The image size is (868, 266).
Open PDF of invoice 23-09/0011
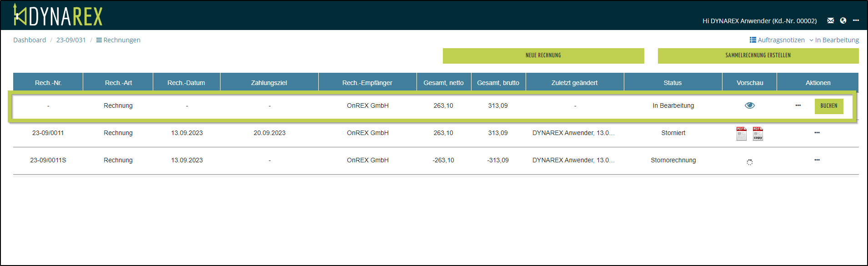click(x=741, y=134)
